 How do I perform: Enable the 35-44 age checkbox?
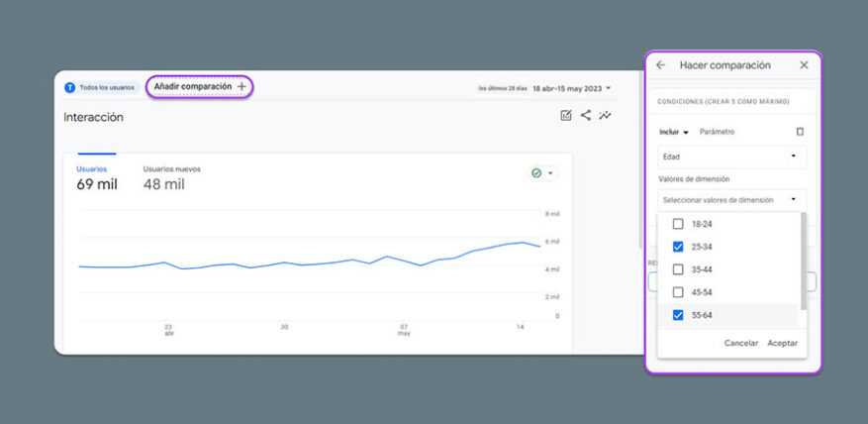point(678,269)
